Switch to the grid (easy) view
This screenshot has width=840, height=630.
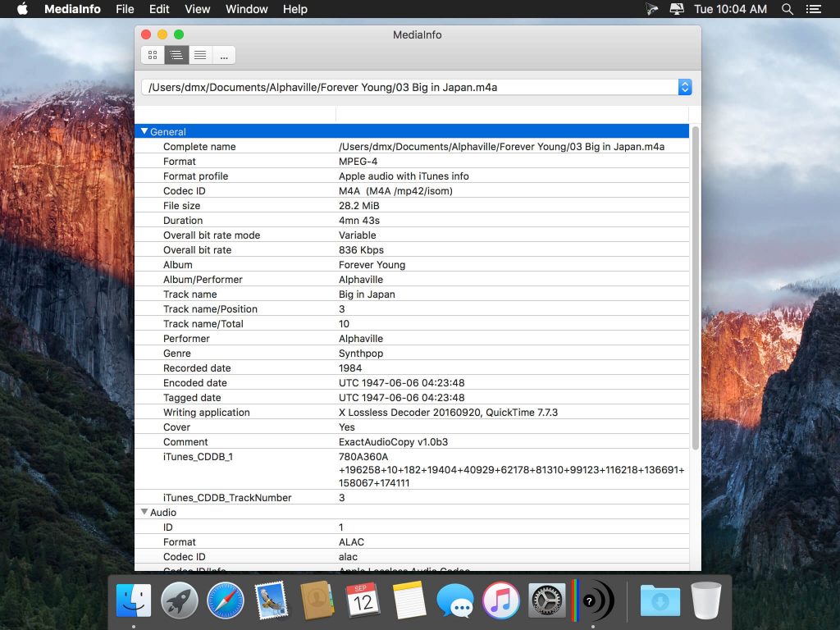click(x=153, y=55)
